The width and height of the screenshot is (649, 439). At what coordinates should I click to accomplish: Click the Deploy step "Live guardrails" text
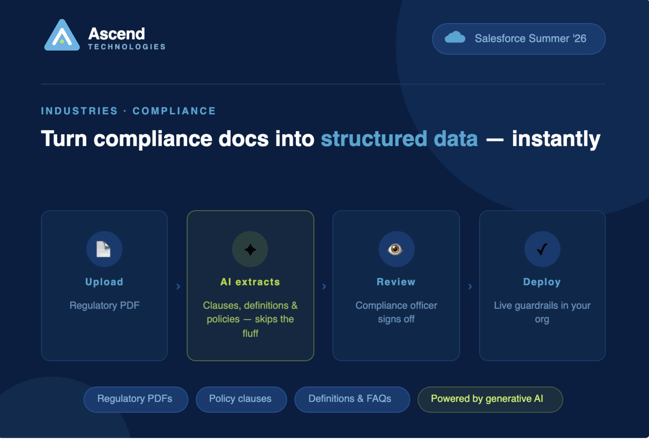coord(542,312)
